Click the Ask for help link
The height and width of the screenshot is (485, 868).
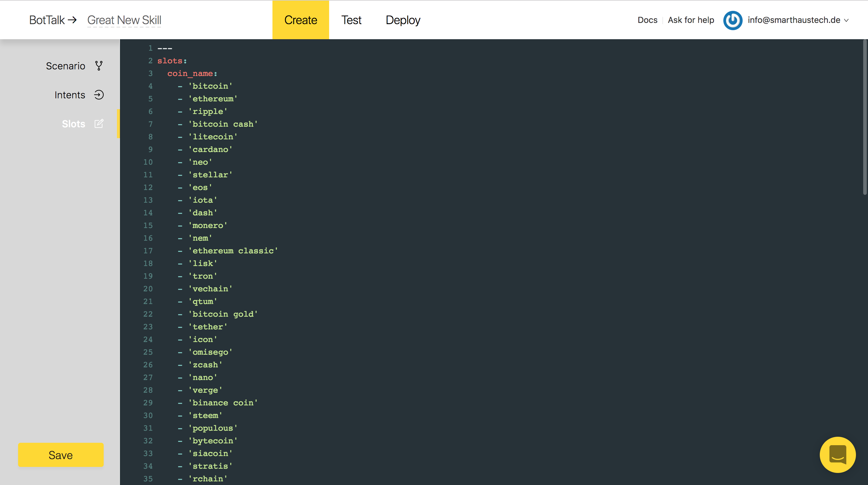[x=691, y=20]
